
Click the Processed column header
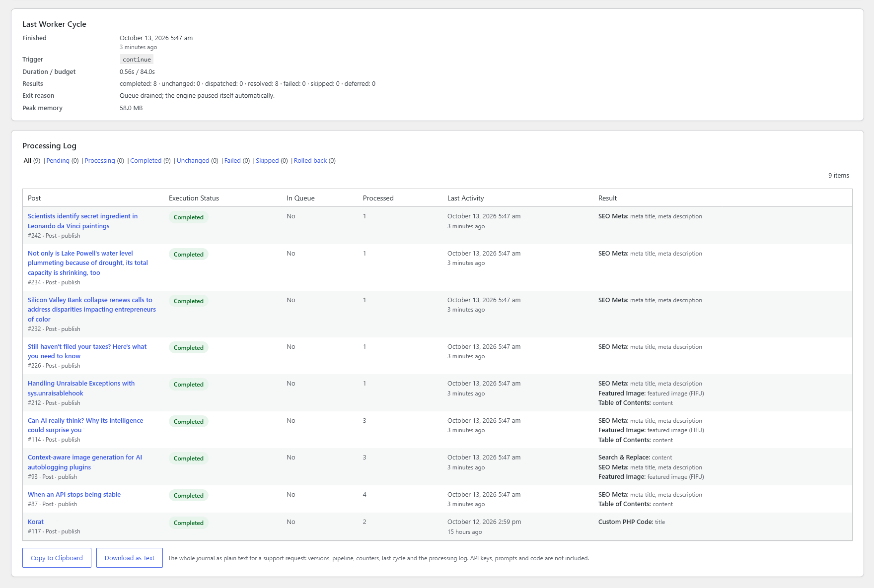coord(378,198)
